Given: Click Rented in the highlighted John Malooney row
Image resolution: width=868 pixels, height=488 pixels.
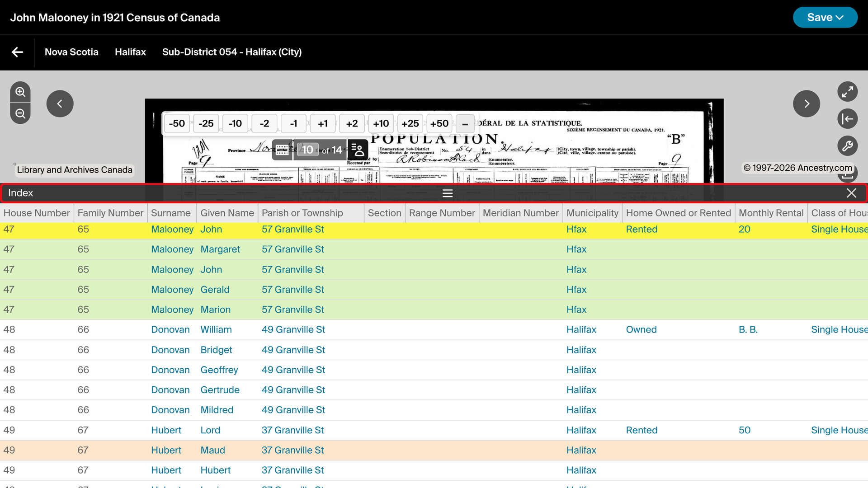Looking at the screenshot, I should 642,230.
